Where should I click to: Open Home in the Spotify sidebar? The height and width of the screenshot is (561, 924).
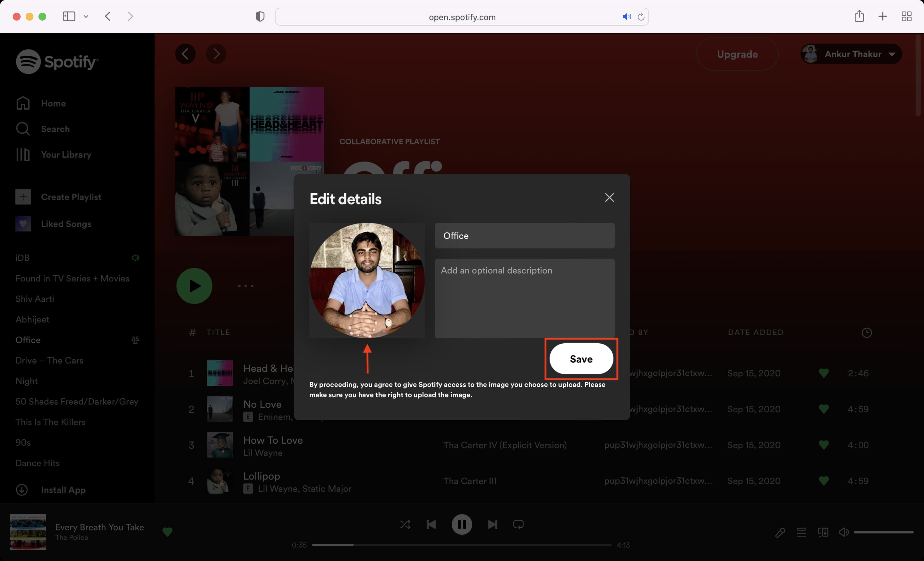pos(41,103)
